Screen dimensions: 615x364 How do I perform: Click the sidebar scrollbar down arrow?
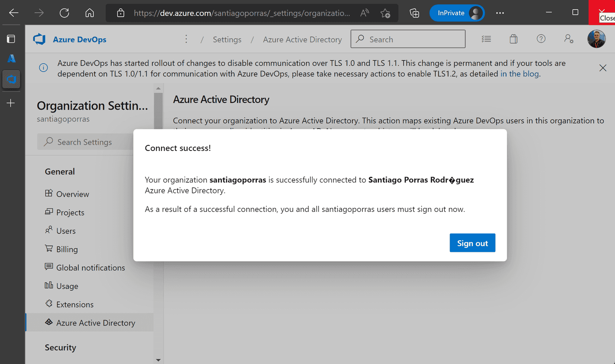(x=158, y=360)
